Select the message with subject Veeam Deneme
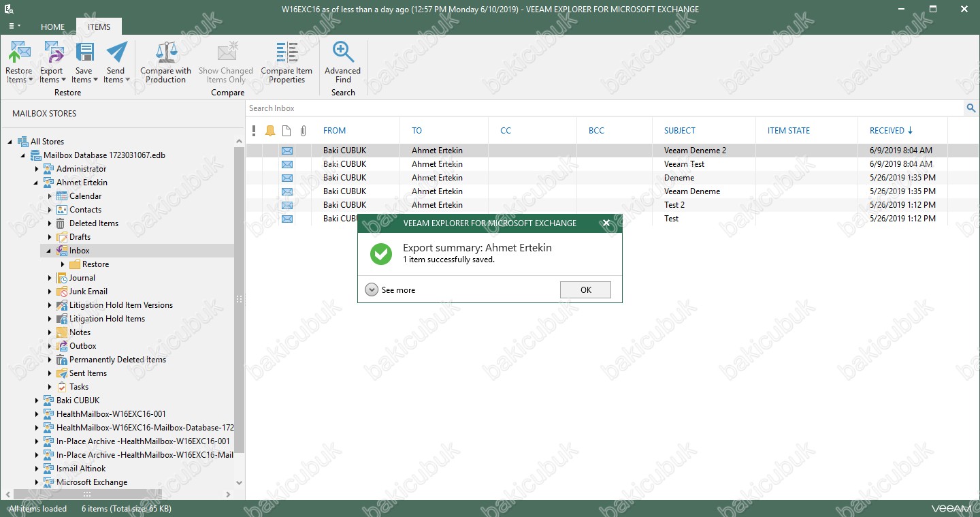 coord(612,191)
